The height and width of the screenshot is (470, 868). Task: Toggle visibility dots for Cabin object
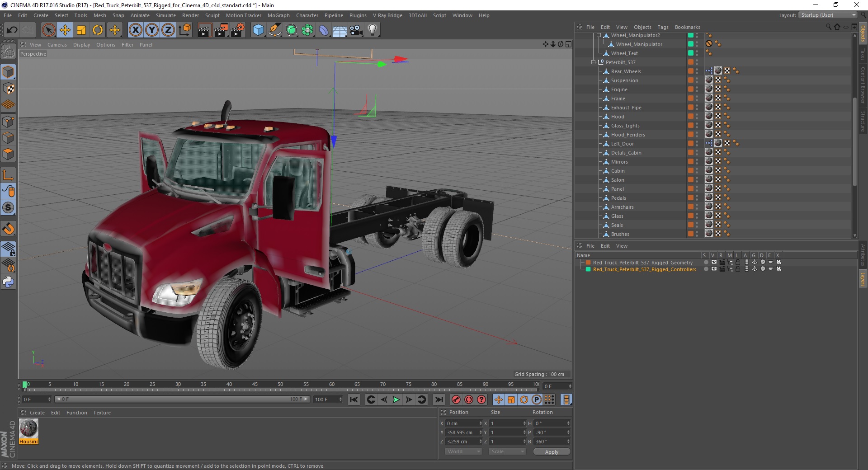click(697, 171)
